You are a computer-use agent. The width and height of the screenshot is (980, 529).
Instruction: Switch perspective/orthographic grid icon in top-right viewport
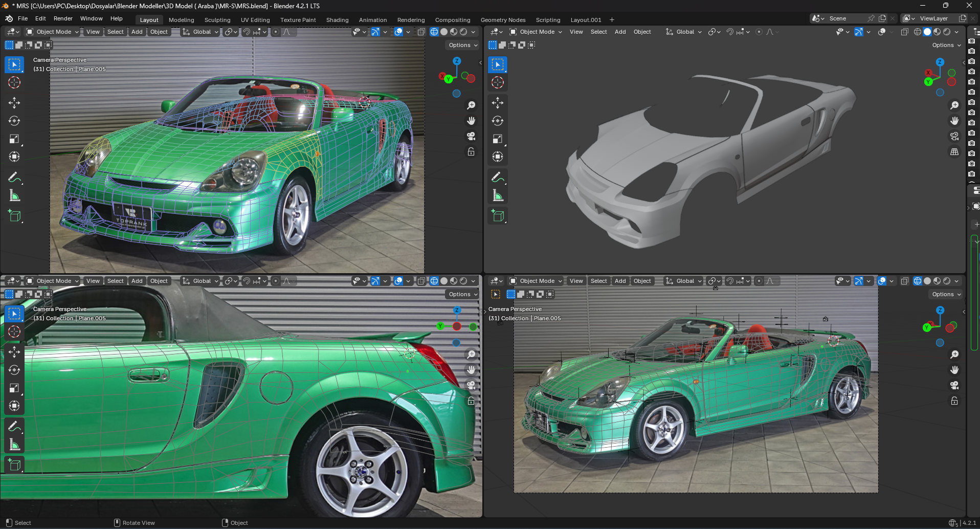(954, 152)
